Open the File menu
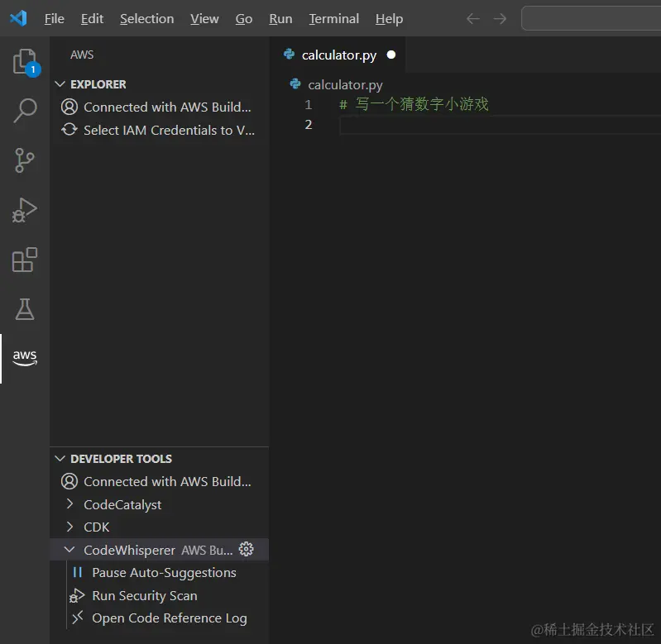Screen dimensions: 661x644 55,18
